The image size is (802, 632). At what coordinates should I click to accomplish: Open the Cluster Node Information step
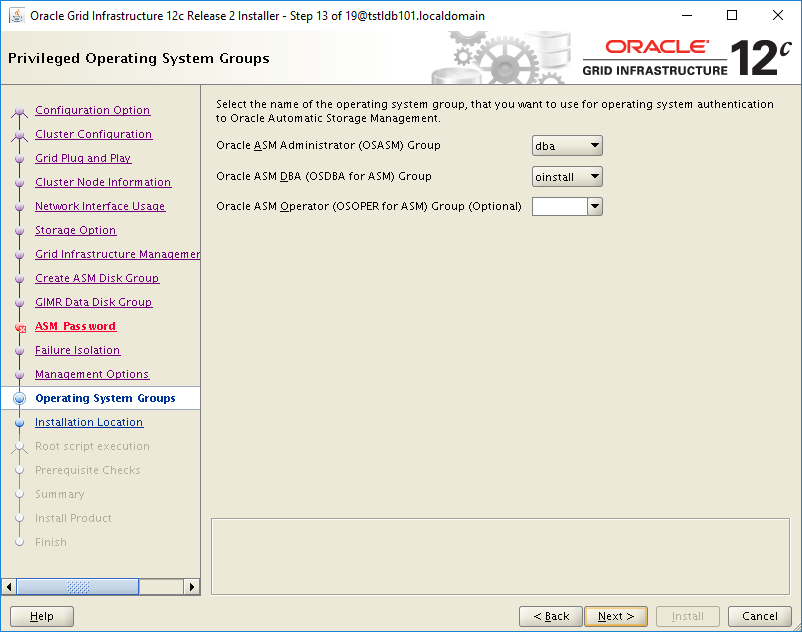pyautogui.click(x=103, y=182)
